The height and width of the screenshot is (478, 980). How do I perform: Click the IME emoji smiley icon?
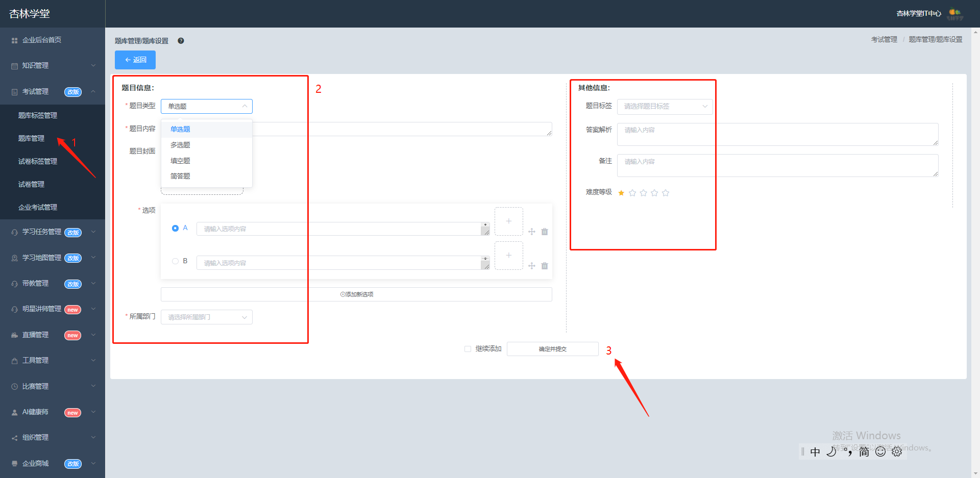(880, 451)
